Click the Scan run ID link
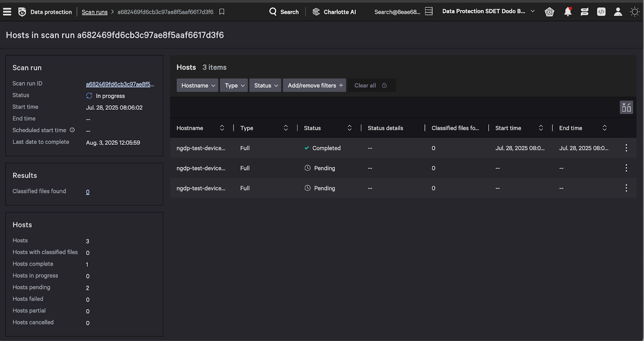Screen dimensions: 644x341 tap(120, 84)
